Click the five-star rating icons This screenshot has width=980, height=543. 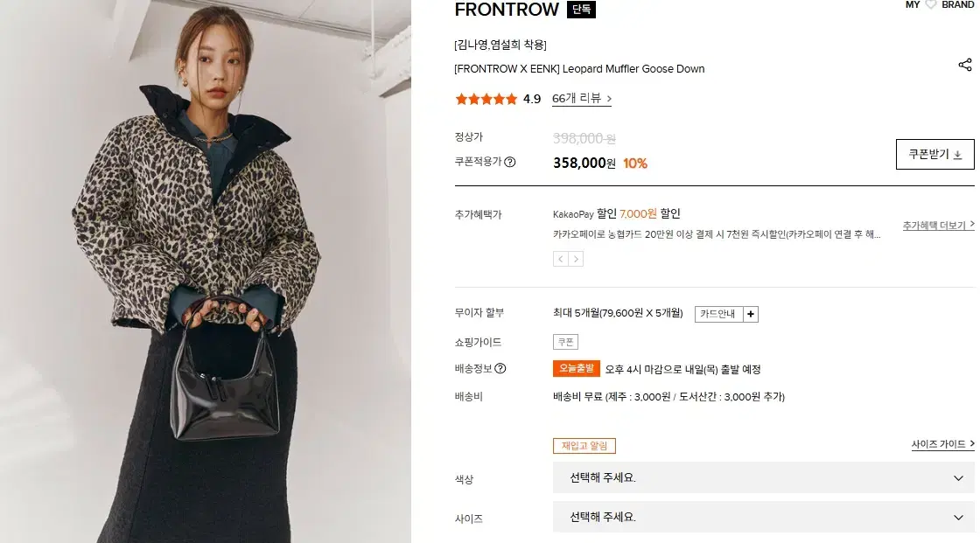click(x=486, y=99)
